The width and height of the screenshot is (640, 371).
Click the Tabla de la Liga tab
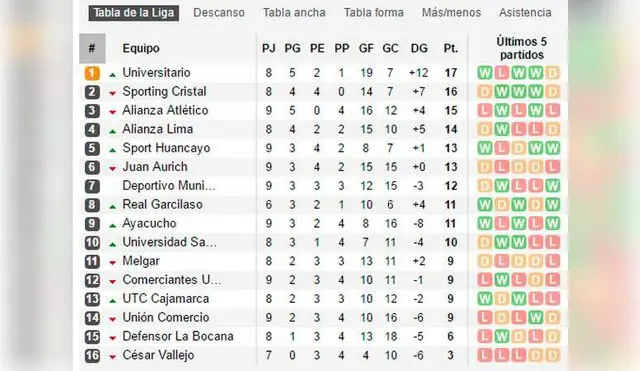coord(134,13)
